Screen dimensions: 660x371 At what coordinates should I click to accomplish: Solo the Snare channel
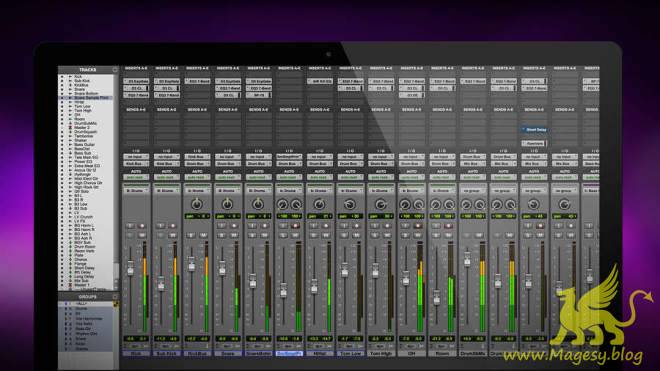(222, 235)
